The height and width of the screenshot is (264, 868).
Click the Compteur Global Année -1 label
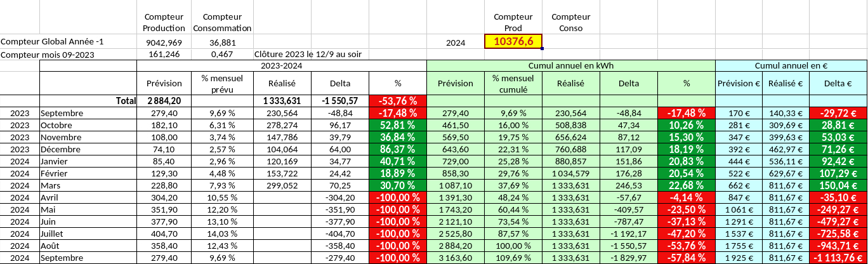point(52,42)
